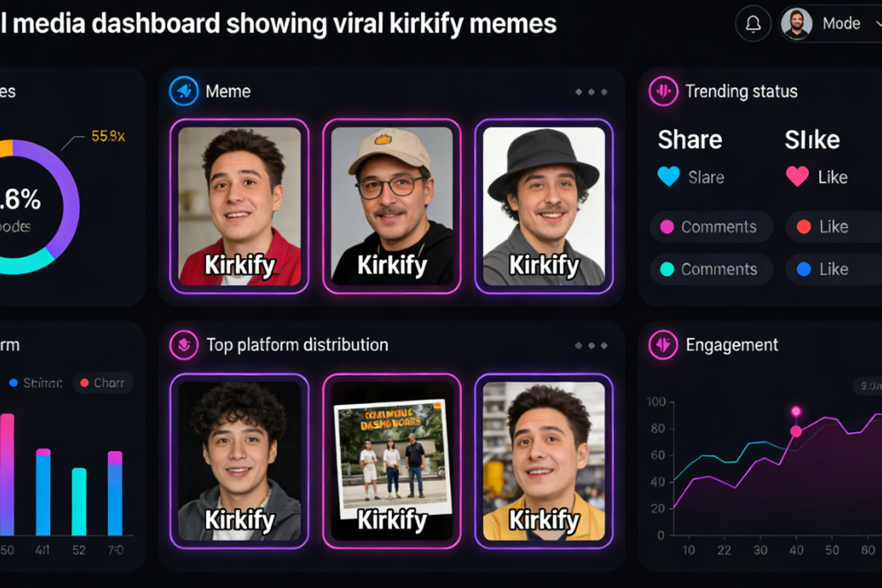Toggle the pink-dot Comments filter chip
The image size is (882, 588).
point(711,227)
